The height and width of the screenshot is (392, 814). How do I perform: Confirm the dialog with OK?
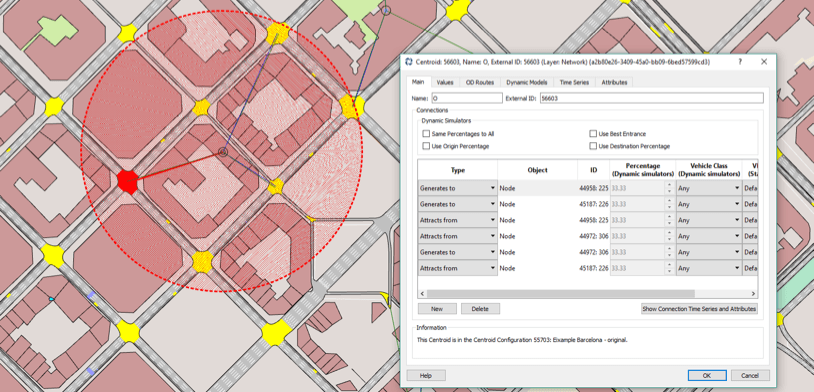[707, 375]
